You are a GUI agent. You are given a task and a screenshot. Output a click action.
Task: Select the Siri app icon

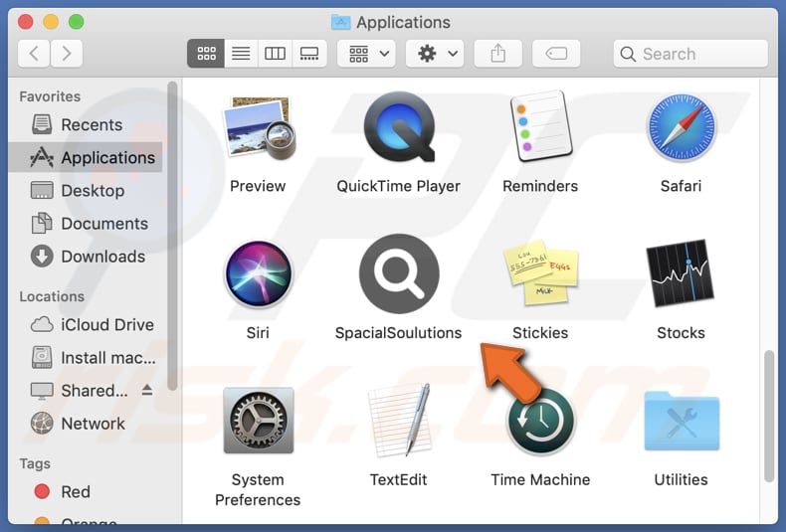click(258, 274)
